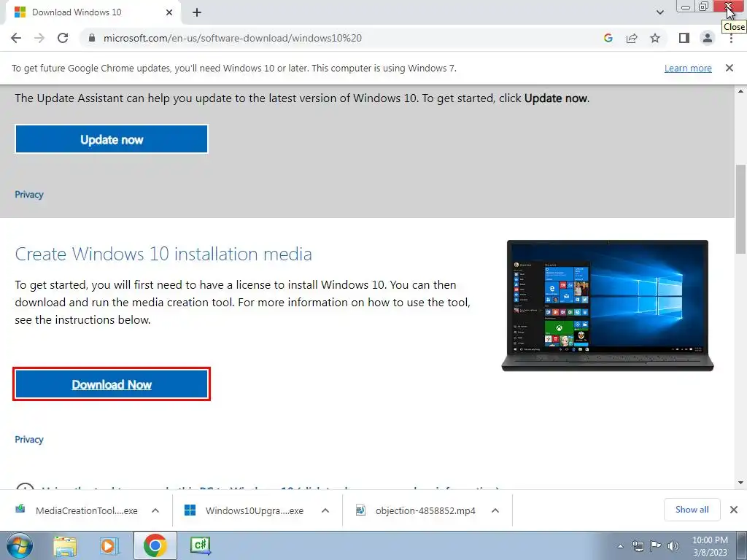Open the clock showing 10:00 PM

pyautogui.click(x=710, y=546)
